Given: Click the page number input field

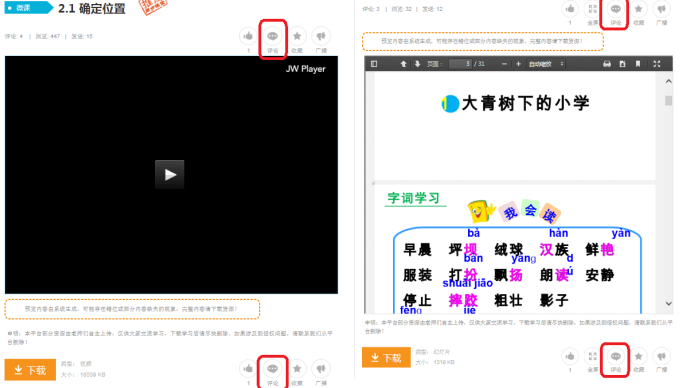Looking at the screenshot, I should (x=460, y=64).
